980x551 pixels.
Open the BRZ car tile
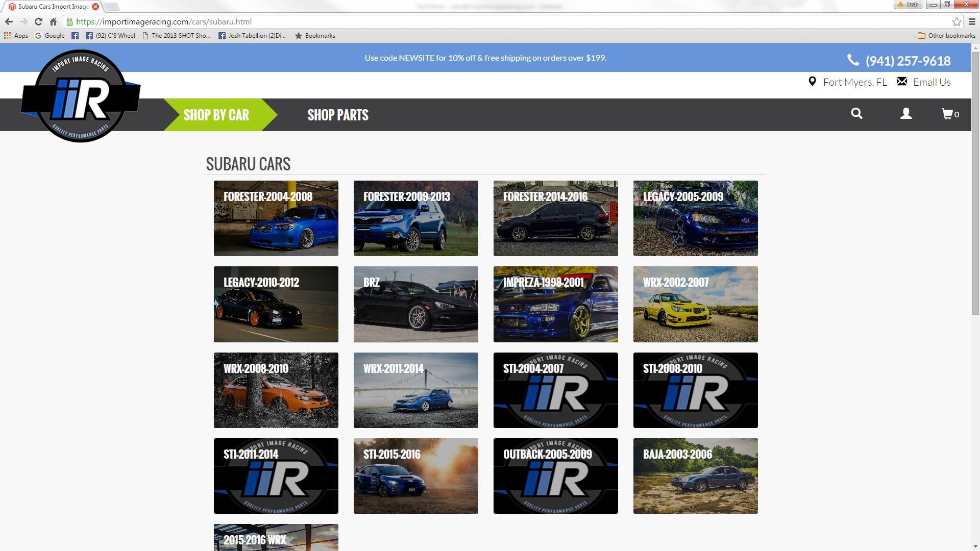pyautogui.click(x=416, y=304)
